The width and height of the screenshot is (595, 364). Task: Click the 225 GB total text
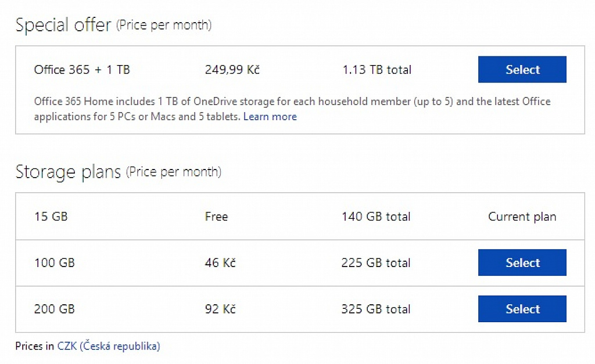pyautogui.click(x=376, y=263)
